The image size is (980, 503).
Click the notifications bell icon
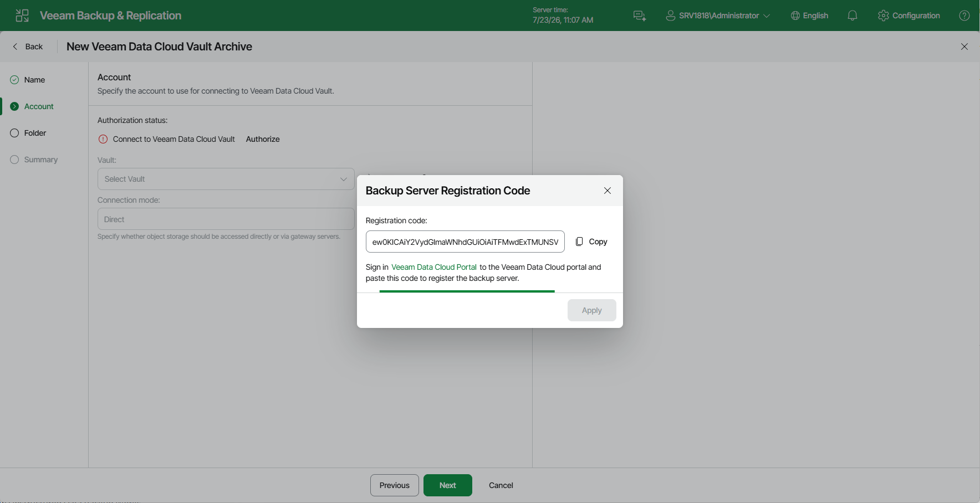tap(853, 16)
